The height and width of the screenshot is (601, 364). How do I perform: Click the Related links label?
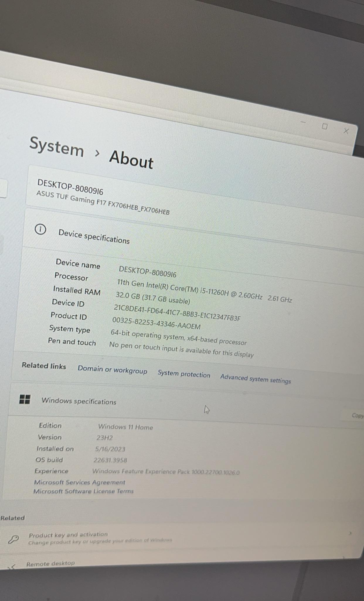click(44, 366)
